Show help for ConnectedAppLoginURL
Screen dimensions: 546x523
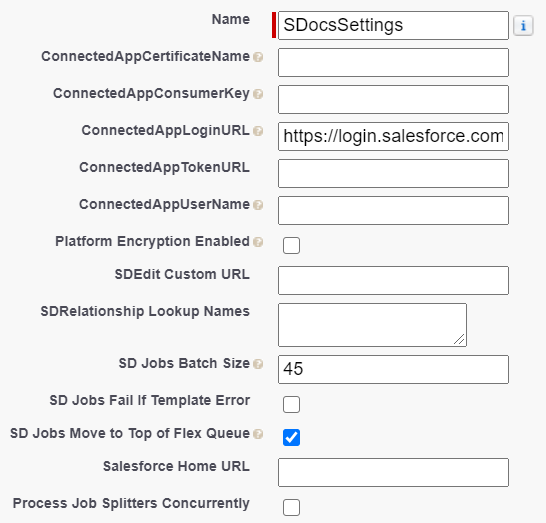258,131
